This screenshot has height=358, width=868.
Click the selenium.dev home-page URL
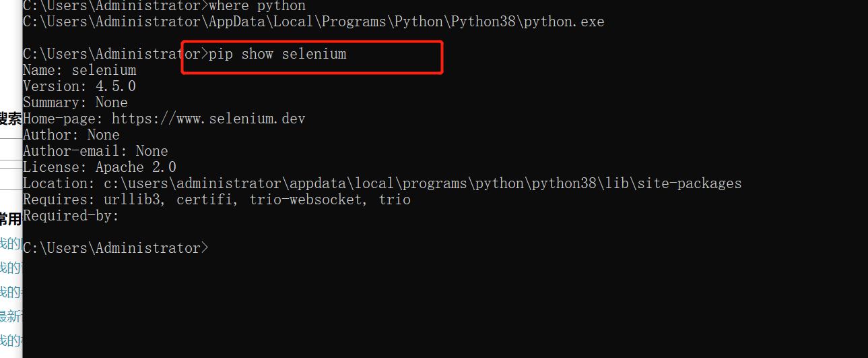(x=208, y=119)
